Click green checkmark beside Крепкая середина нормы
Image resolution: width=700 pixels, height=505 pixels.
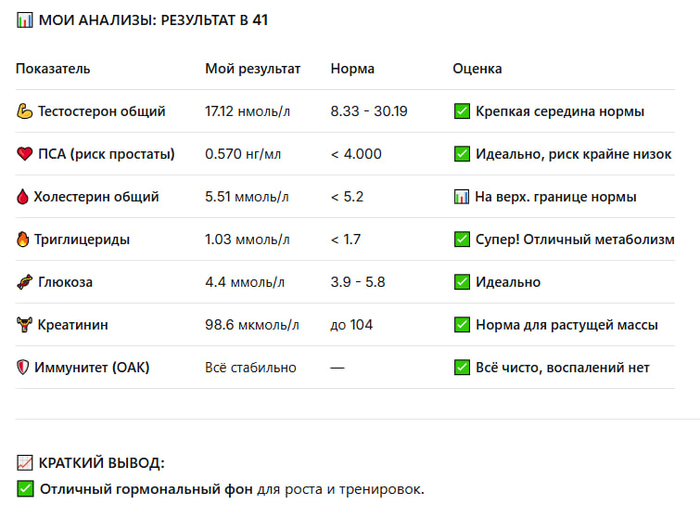(x=462, y=111)
